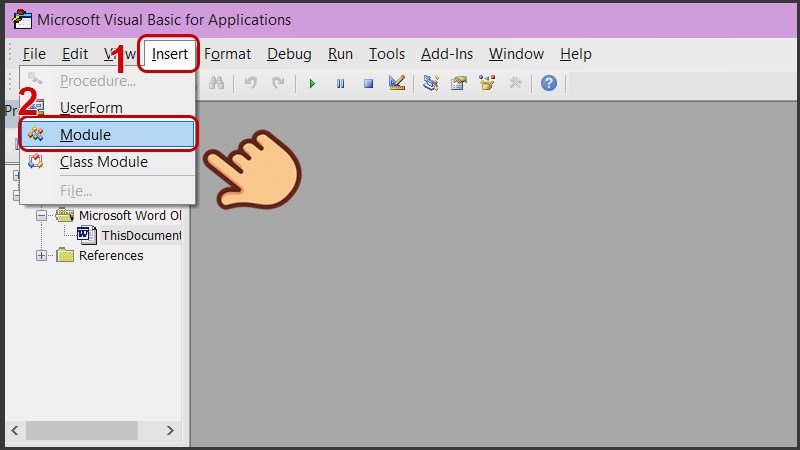800x450 pixels.
Task: Open the Project Explorer icon
Action: click(x=431, y=83)
